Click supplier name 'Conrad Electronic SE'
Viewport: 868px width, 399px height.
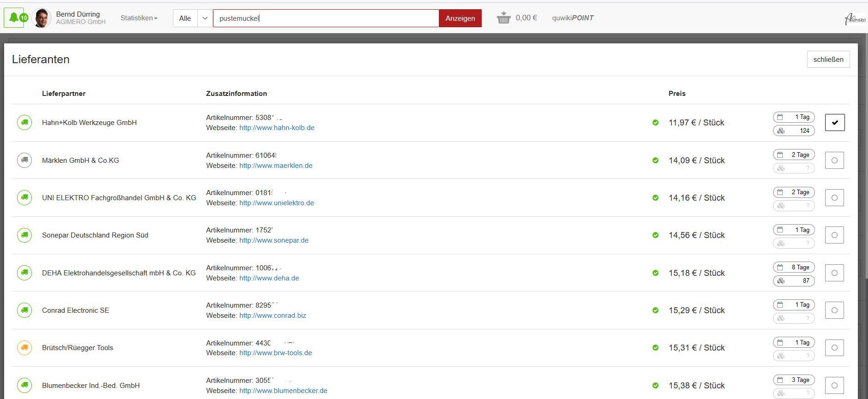point(76,310)
